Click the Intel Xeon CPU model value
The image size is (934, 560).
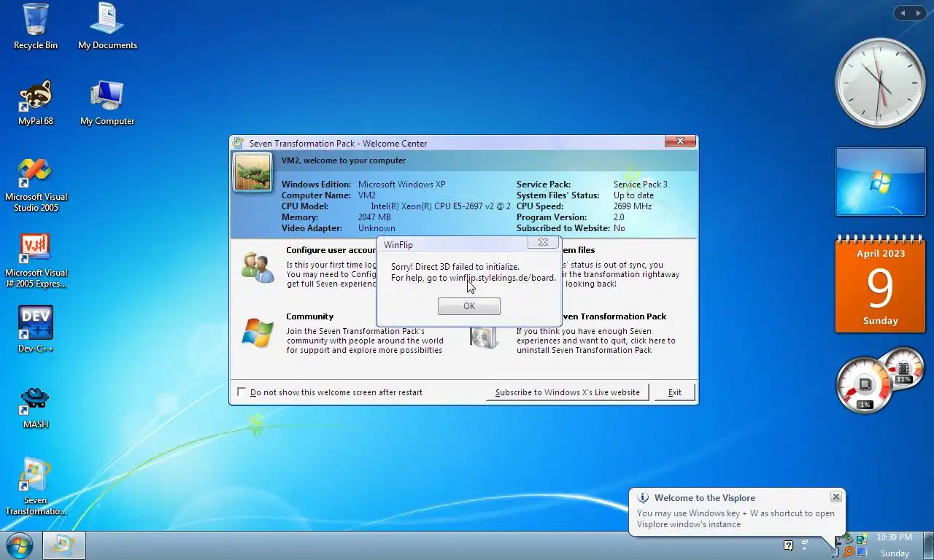coord(441,206)
